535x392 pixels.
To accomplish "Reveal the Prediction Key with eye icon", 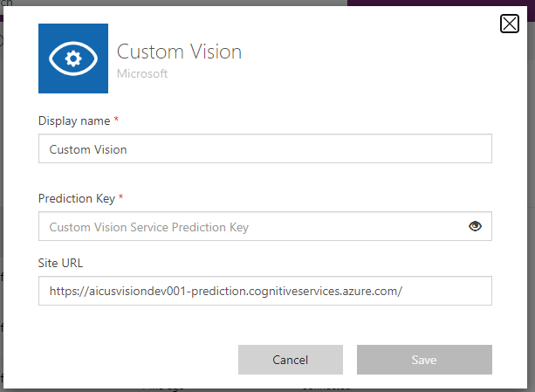I will [x=475, y=226].
